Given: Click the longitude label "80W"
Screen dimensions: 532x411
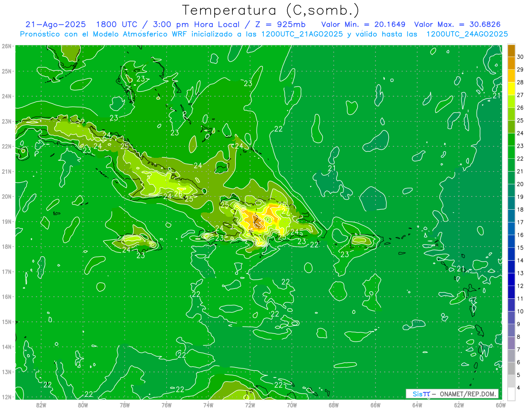Looking at the screenshot, I should (x=83, y=404).
